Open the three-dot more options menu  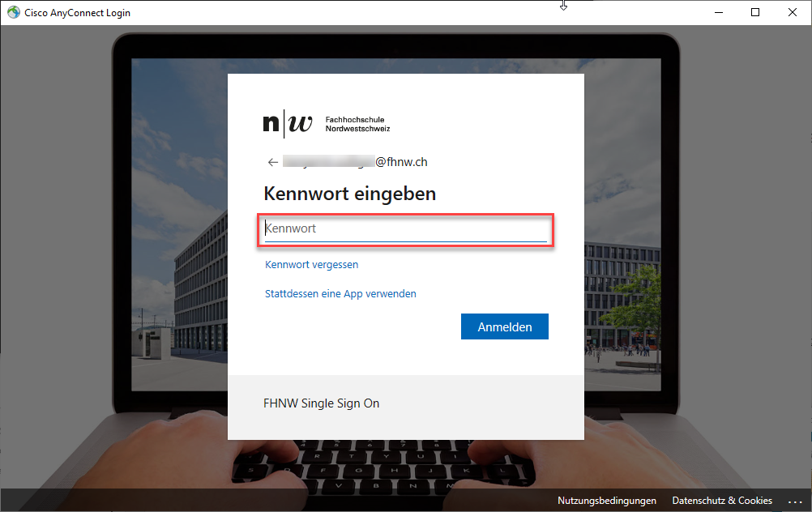tap(793, 501)
